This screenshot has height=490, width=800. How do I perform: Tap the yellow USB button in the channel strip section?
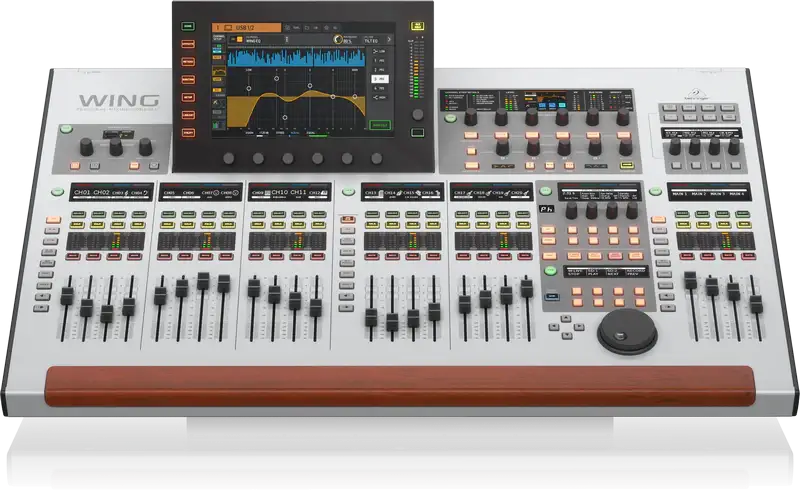[x=627, y=165]
